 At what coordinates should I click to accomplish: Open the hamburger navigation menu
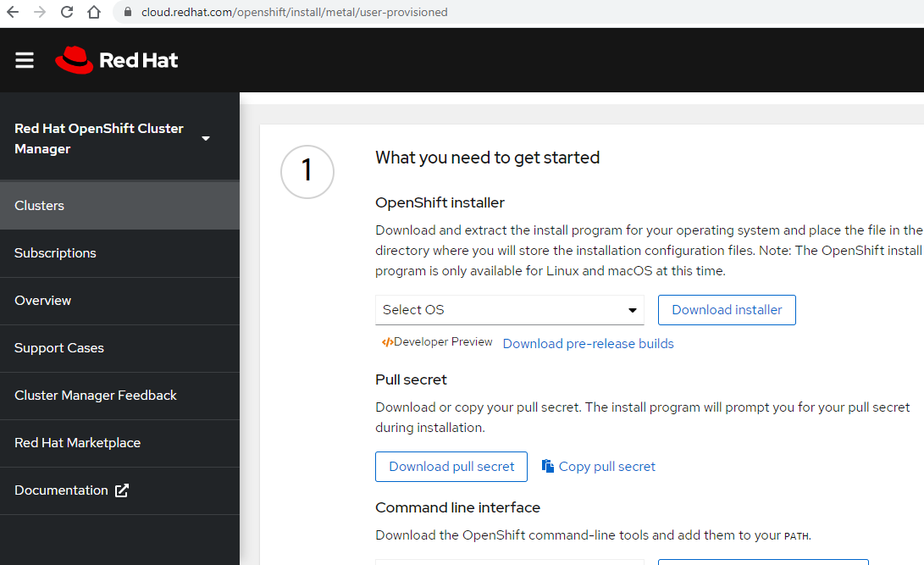coord(24,60)
